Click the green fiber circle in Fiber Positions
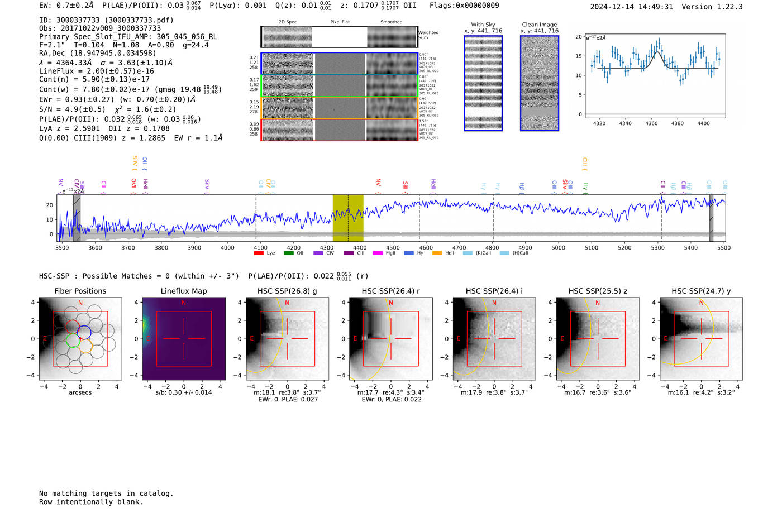Image resolution: width=782 pixels, height=532 pixels. point(73,339)
